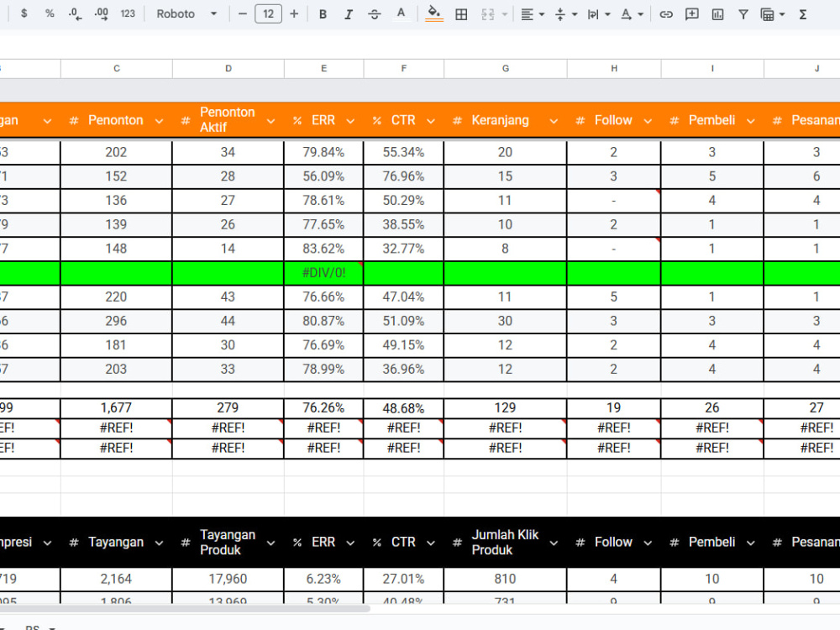The height and width of the screenshot is (630, 840).
Task: Open the text color picker
Action: pos(401,14)
